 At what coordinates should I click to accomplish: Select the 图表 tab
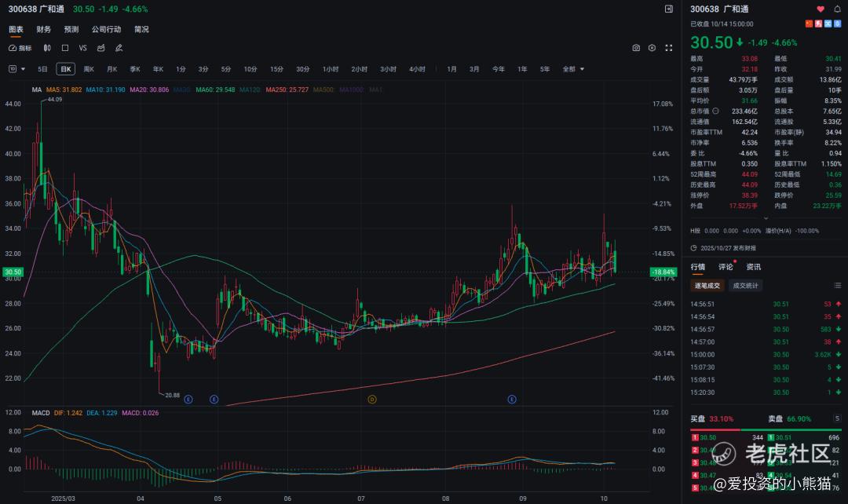point(16,29)
